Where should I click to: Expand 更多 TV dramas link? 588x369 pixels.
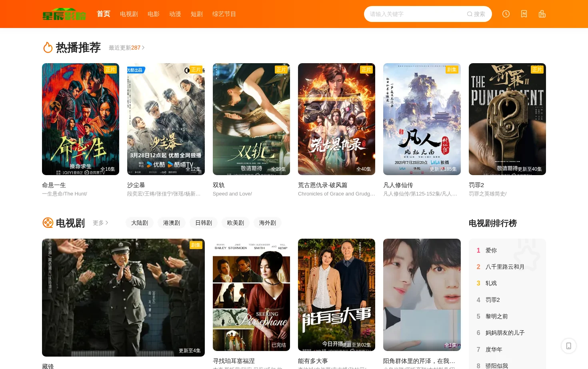click(100, 223)
